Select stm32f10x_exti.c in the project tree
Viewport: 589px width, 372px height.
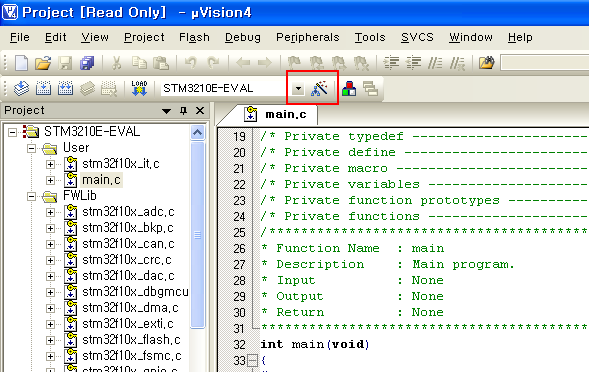coord(128,324)
